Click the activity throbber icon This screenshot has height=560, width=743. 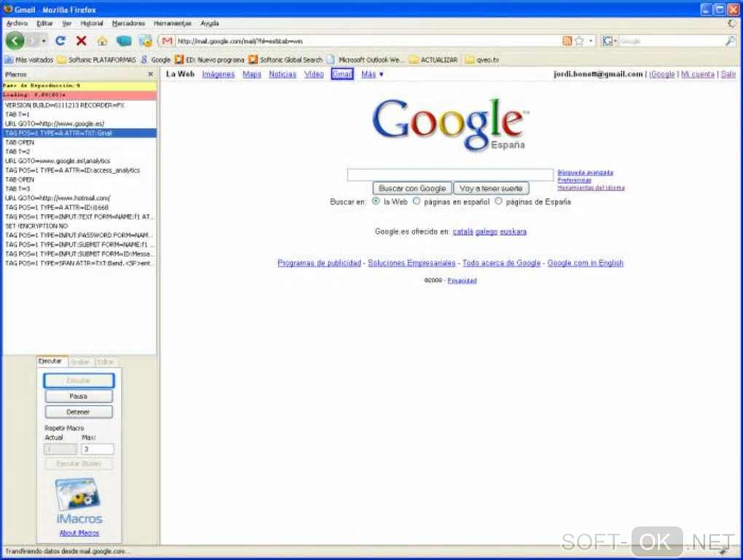(x=732, y=23)
